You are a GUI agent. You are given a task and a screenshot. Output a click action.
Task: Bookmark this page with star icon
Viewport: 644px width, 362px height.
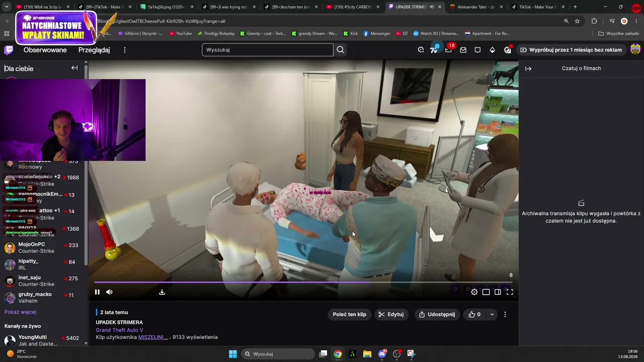click(577, 21)
